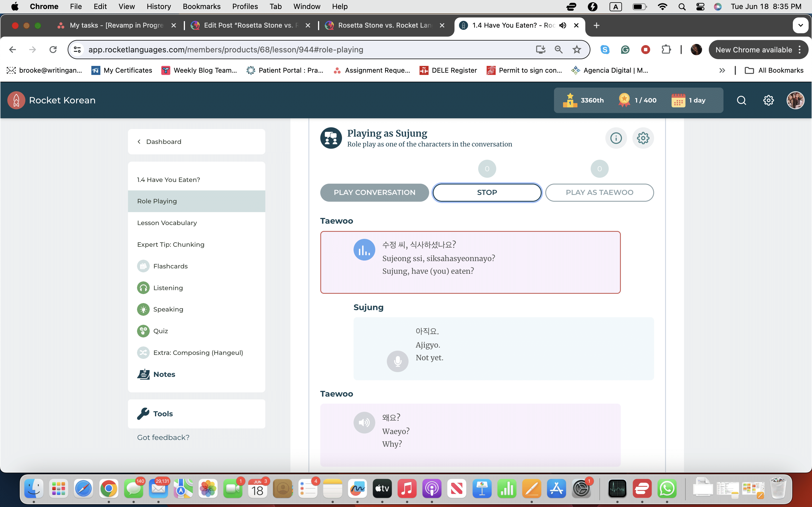Open the Listening activity
The height and width of the screenshot is (507, 812).
click(168, 288)
